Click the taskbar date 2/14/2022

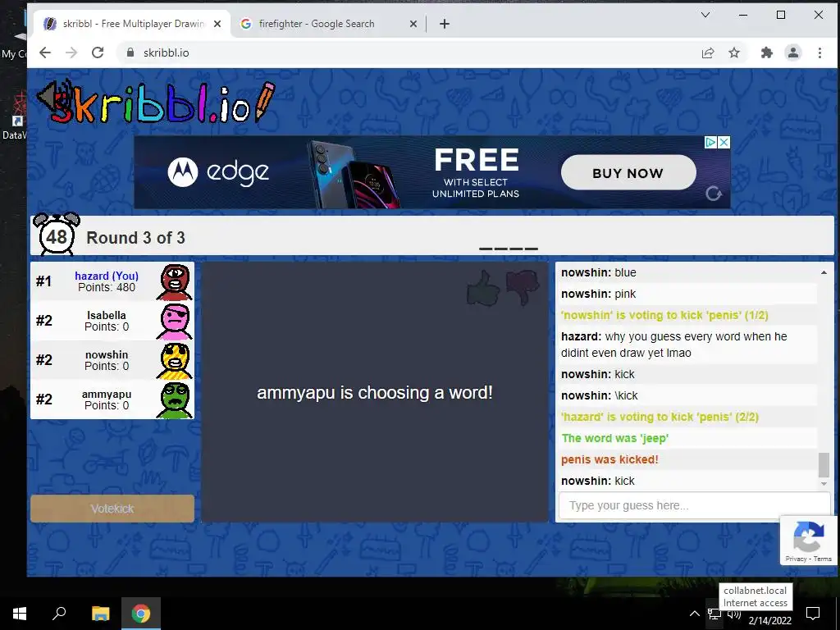[769, 621]
